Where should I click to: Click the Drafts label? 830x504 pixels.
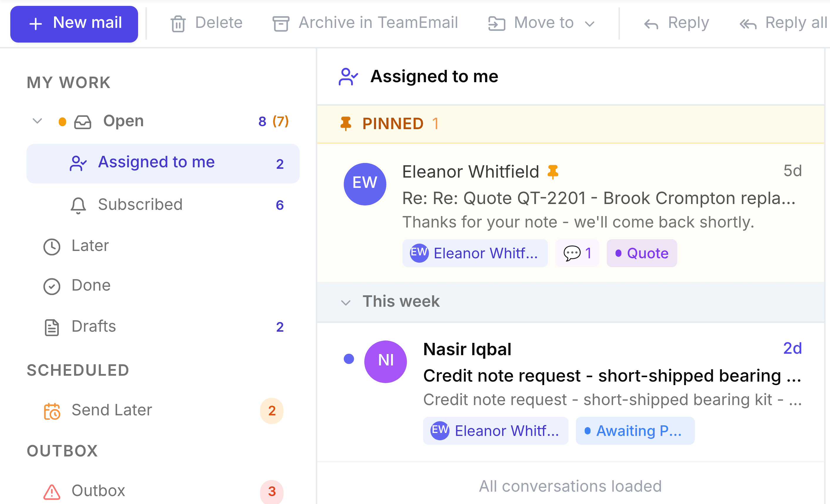pyautogui.click(x=94, y=326)
